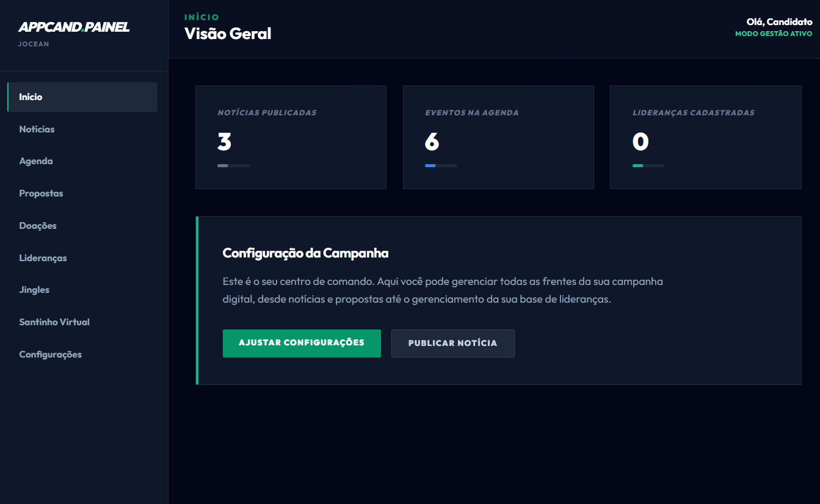Open the Santinho Virtual section
The height and width of the screenshot is (504, 820).
pyautogui.click(x=54, y=322)
